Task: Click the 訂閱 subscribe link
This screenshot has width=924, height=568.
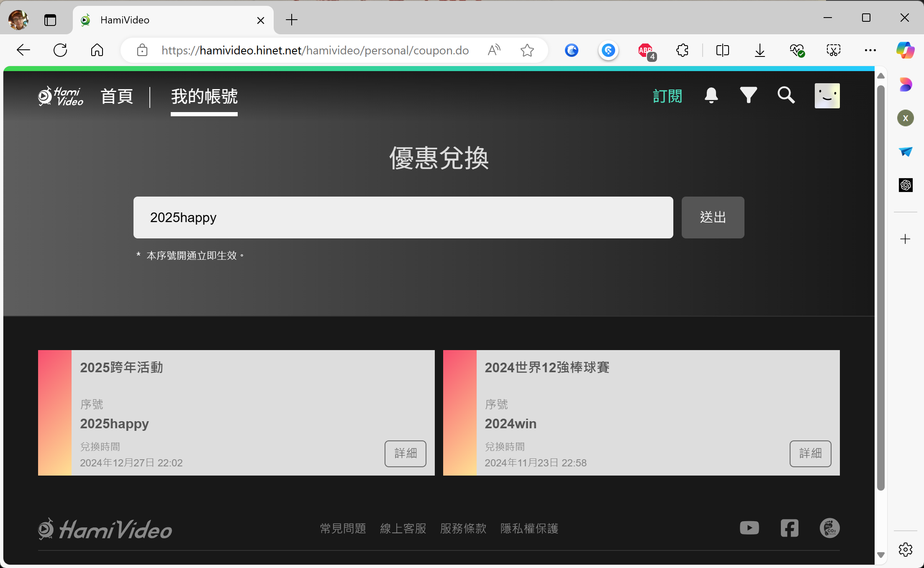Action: pyautogui.click(x=667, y=96)
